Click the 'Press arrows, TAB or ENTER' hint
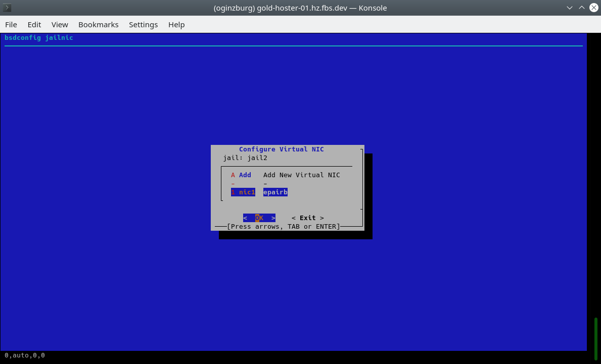This screenshot has height=364, width=601. 284,227
